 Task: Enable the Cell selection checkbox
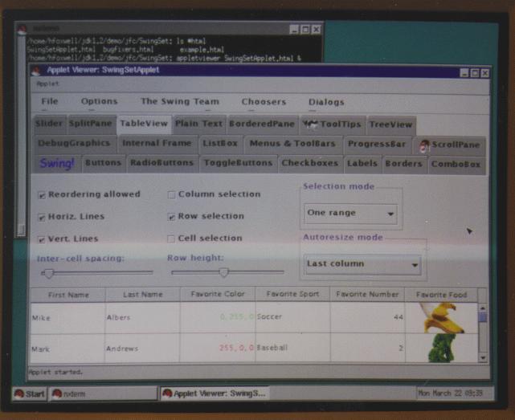click(171, 239)
